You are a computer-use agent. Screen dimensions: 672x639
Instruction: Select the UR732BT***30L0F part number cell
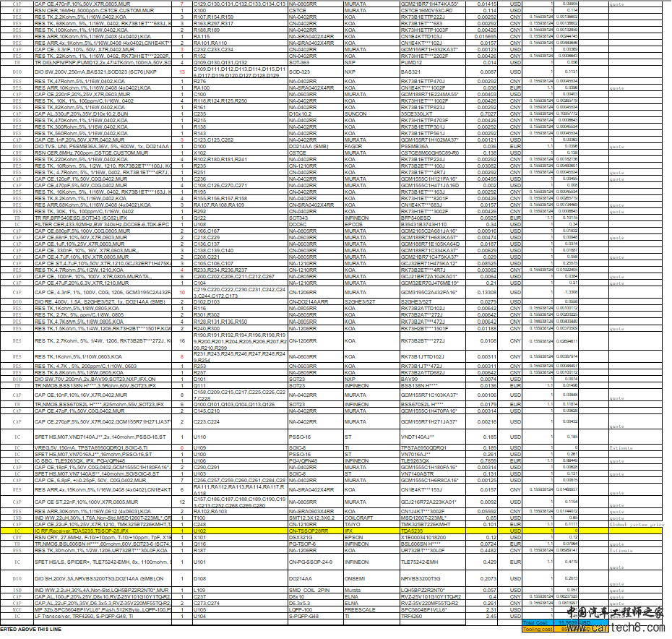click(432, 550)
